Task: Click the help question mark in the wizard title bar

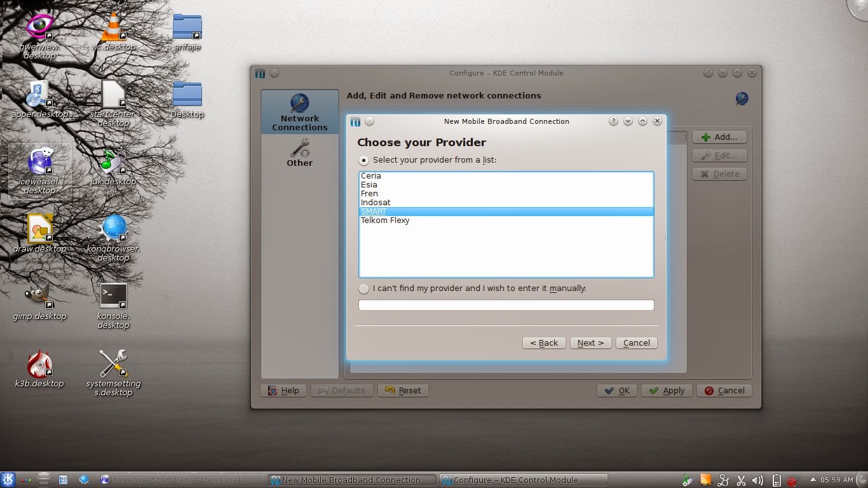Action: tap(613, 121)
